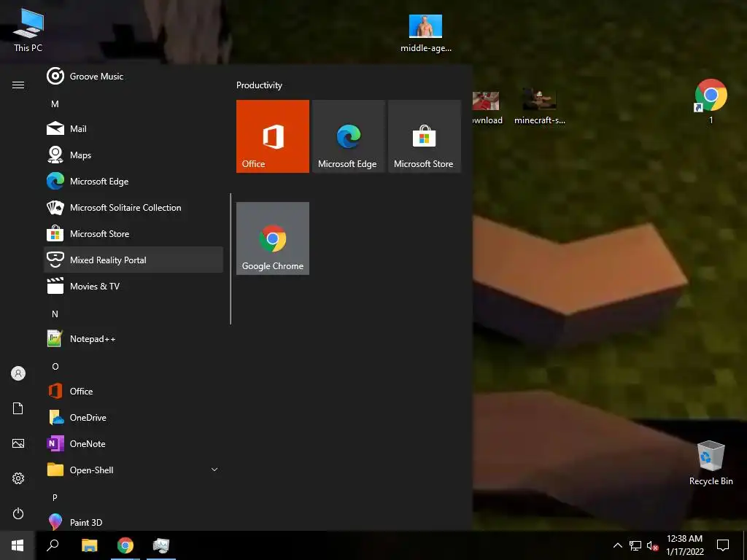Open File Explorer from the taskbar
747x560 pixels.
[89, 545]
